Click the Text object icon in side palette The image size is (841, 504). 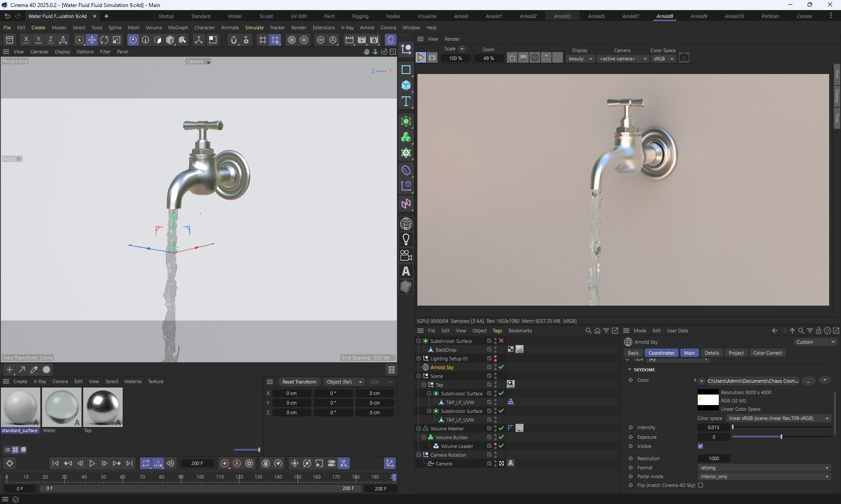click(406, 102)
